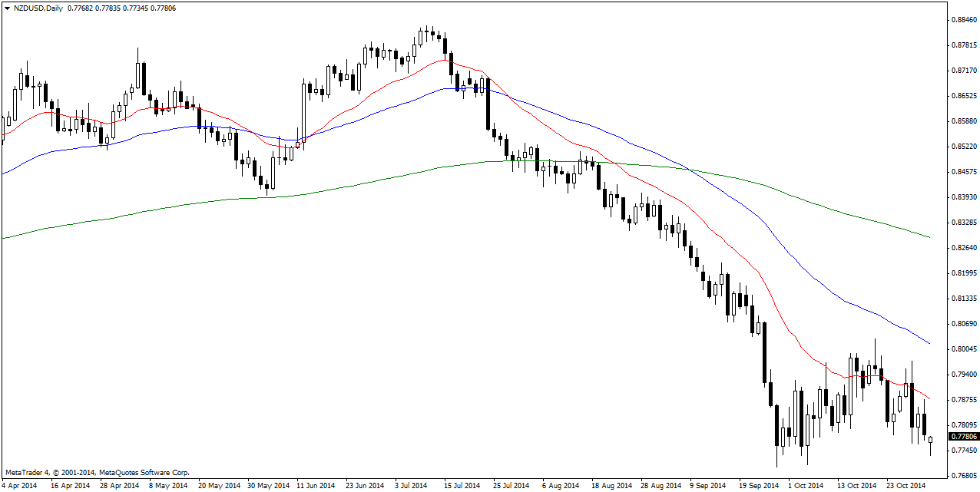Click the big white candle of mid-June rally
980x492 pixels.
pos(303,110)
